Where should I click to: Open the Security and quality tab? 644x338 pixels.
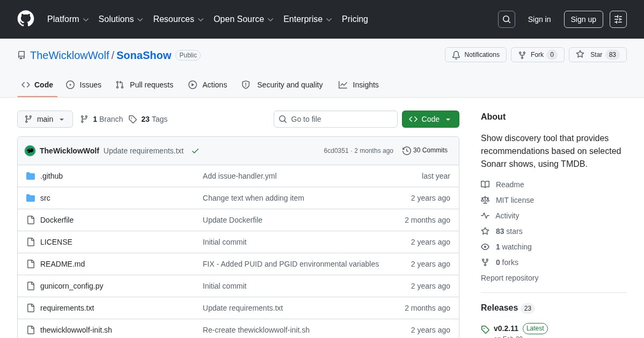click(282, 85)
